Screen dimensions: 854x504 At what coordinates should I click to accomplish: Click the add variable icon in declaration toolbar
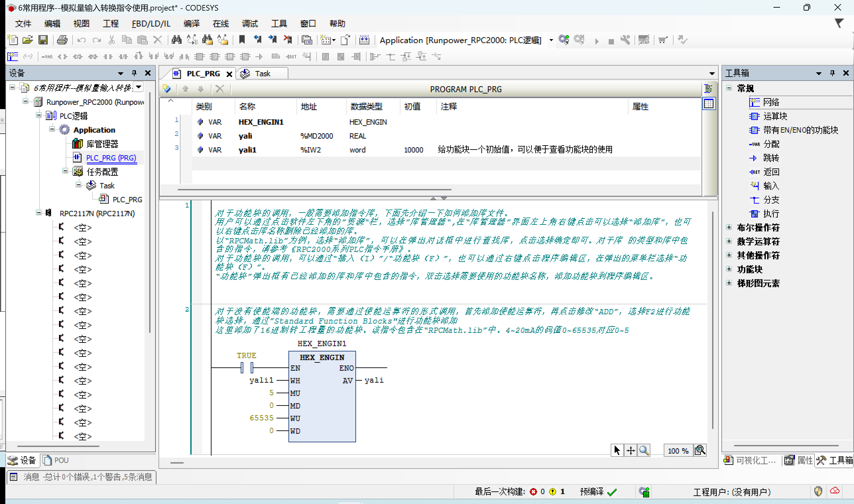click(x=167, y=89)
